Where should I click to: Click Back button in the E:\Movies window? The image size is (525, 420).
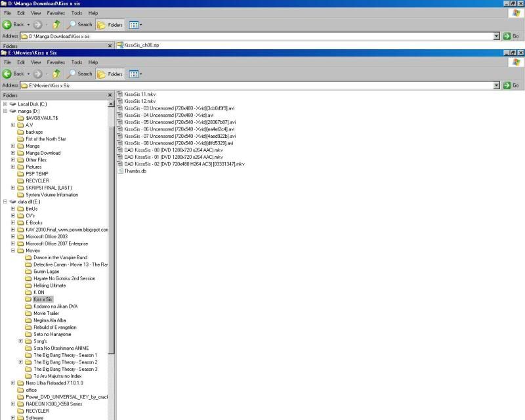click(x=14, y=73)
